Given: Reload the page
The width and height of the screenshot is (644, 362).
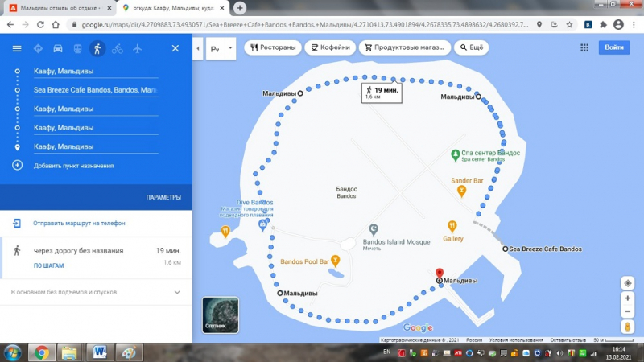Looking at the screenshot, I should (40, 25).
